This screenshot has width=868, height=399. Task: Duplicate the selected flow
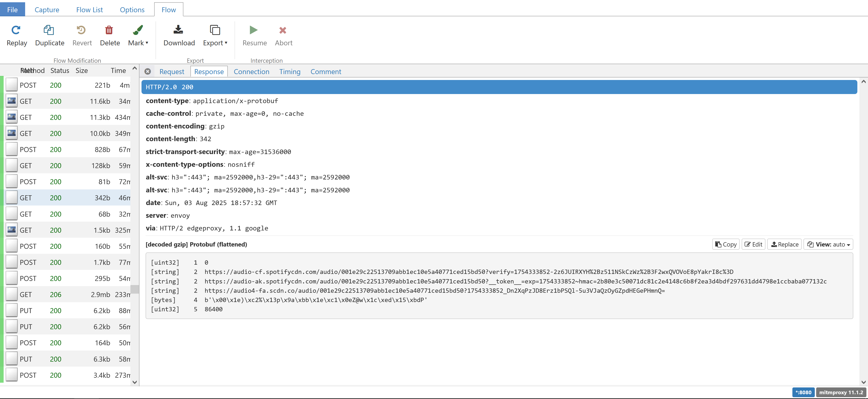pos(49,30)
